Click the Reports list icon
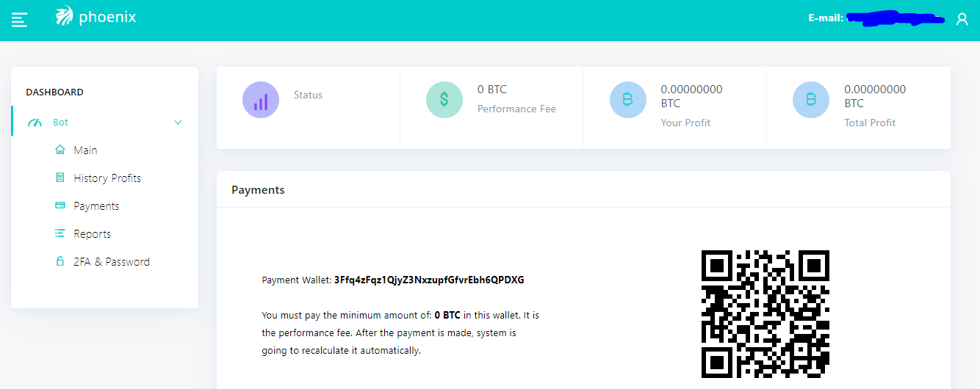Screen dimensions: 980x389 (x=60, y=233)
